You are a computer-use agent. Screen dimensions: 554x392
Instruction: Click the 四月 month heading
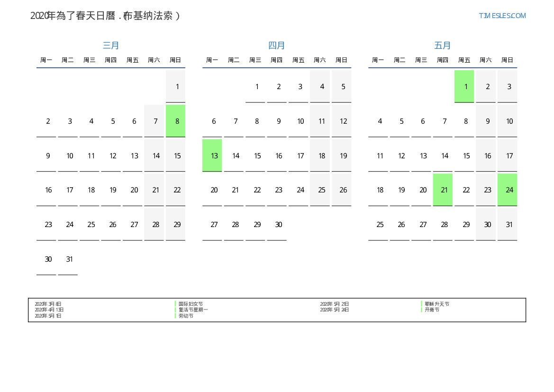tap(277, 46)
